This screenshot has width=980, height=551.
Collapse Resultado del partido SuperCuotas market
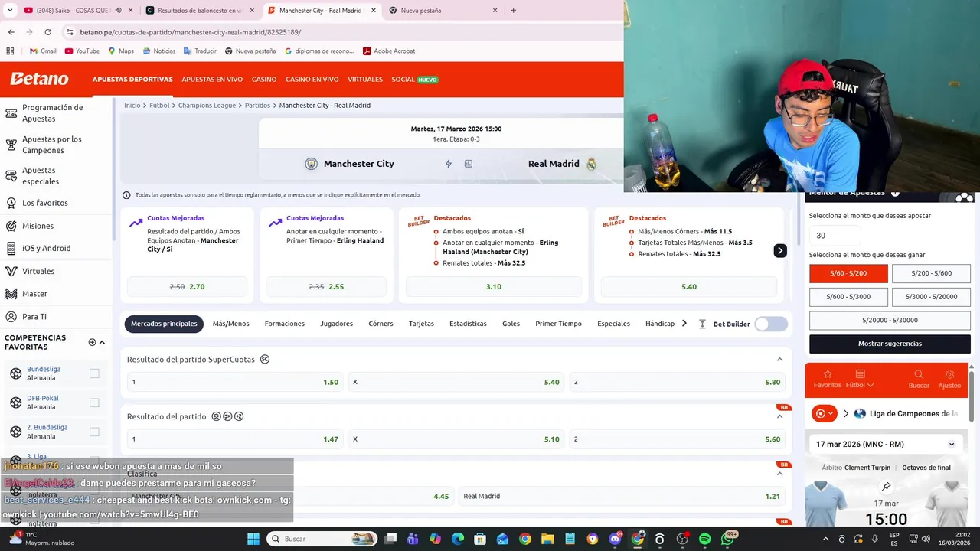coord(779,360)
